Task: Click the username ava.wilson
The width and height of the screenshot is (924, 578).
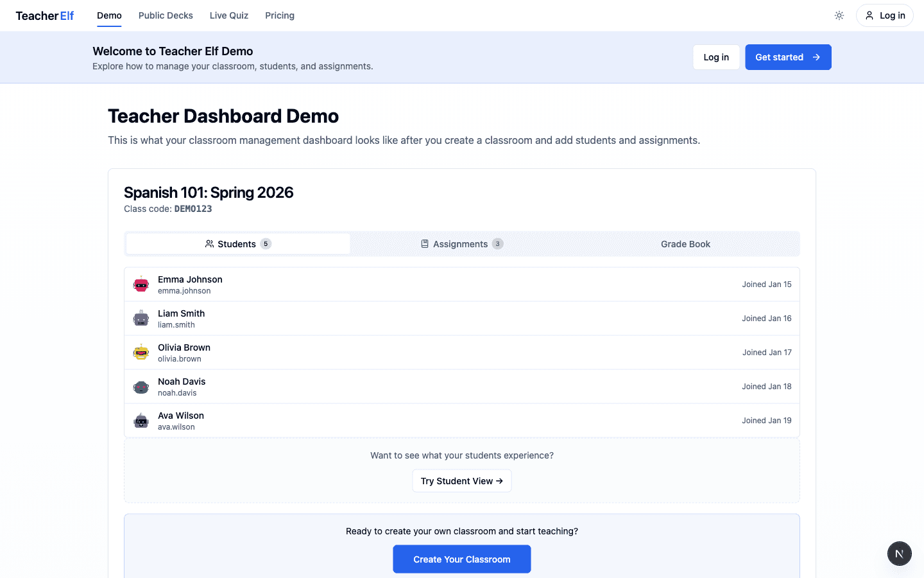Action: click(176, 427)
